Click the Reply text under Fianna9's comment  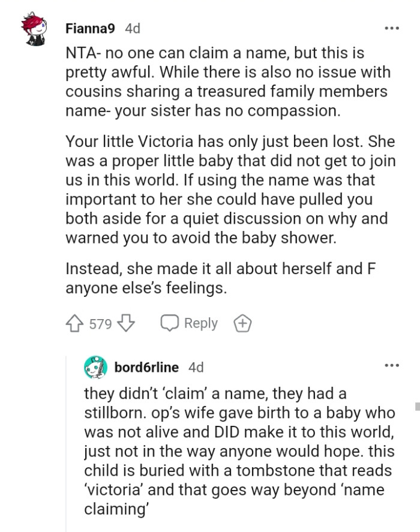[200, 323]
